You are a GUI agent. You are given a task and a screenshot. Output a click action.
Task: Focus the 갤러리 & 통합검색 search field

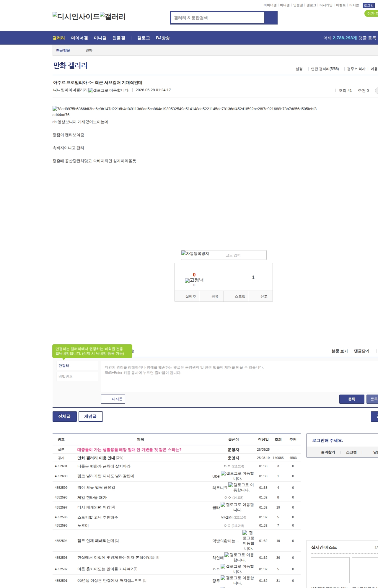point(218,18)
